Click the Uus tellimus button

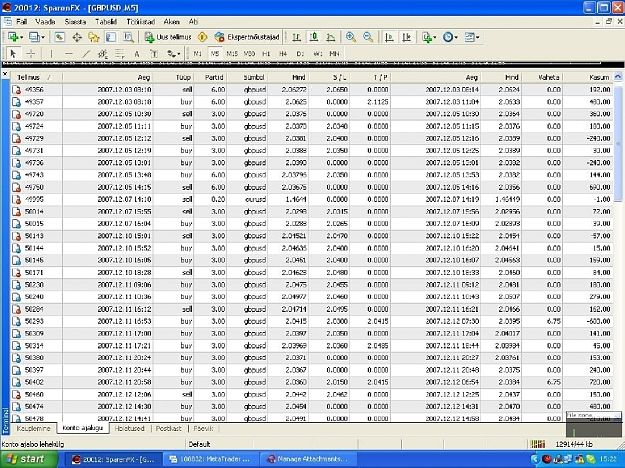point(168,37)
